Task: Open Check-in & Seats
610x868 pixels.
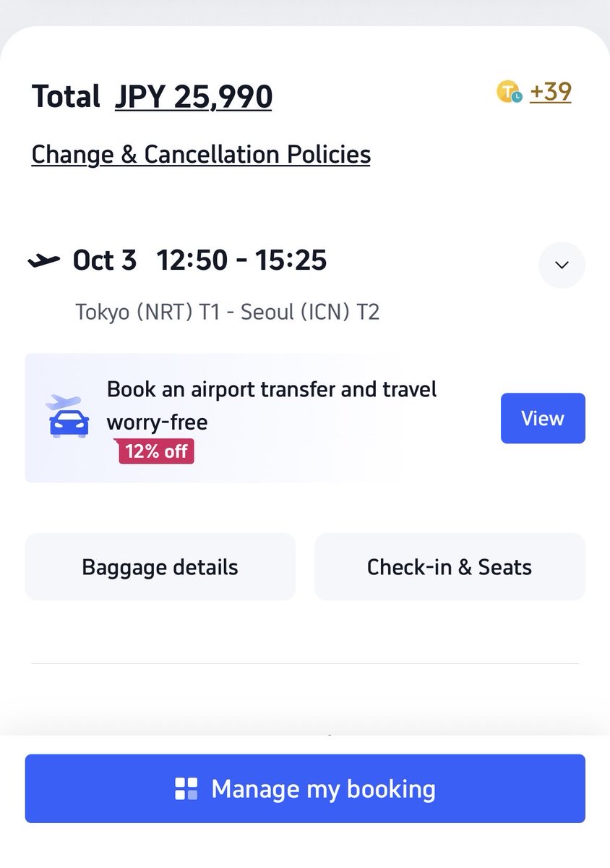Action: (x=450, y=566)
